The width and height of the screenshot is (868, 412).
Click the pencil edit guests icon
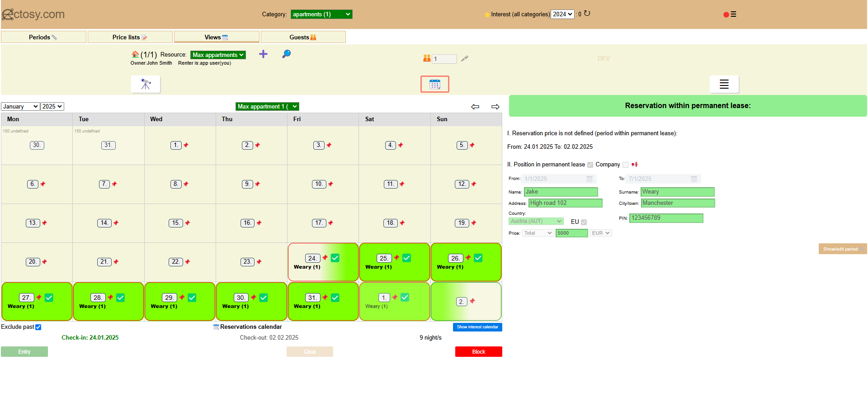click(464, 58)
